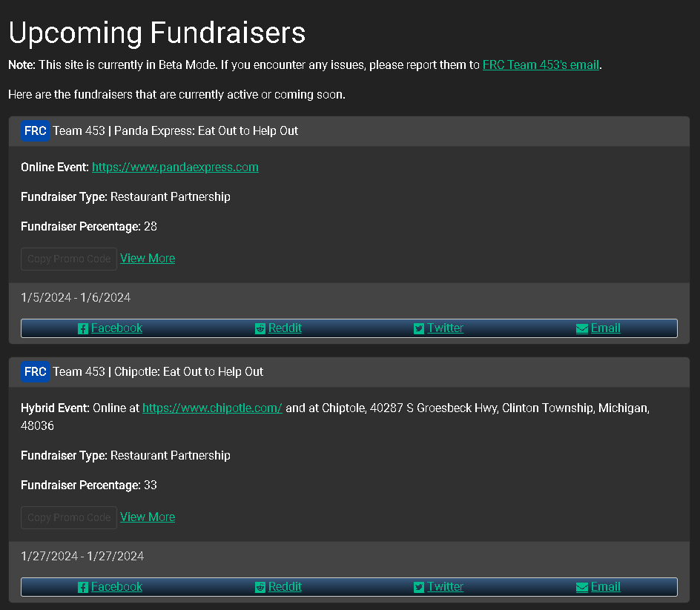Click the Twitter icon in the Chipotle card
Viewport: 700px width, 610px height.
pyautogui.click(x=419, y=587)
